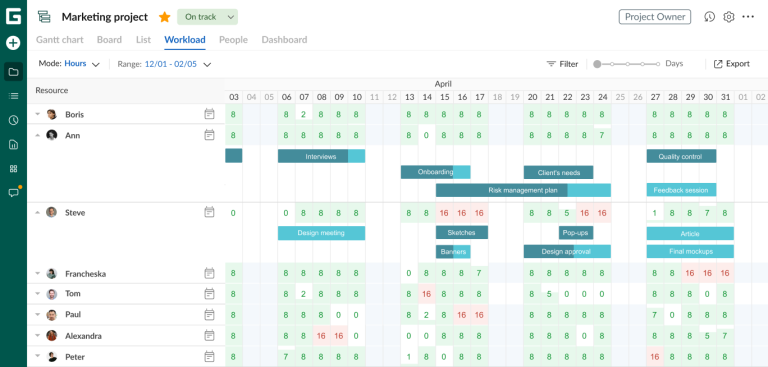Open the chat messages icon in sidebar

pyautogui.click(x=14, y=193)
